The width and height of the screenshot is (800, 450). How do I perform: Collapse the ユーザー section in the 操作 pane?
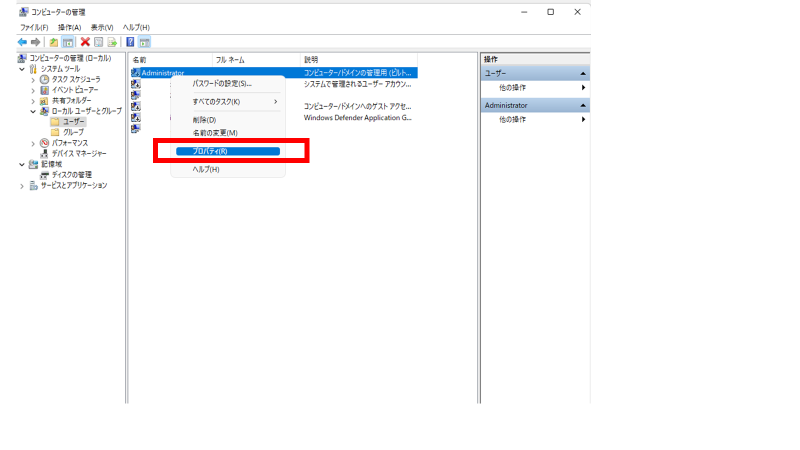pos(583,73)
